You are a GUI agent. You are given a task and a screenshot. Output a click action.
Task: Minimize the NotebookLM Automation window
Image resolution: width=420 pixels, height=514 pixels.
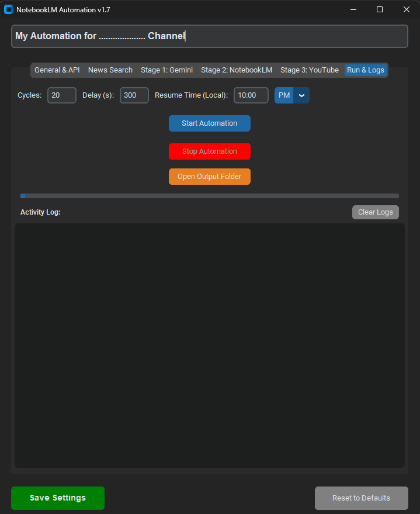tap(353, 9)
